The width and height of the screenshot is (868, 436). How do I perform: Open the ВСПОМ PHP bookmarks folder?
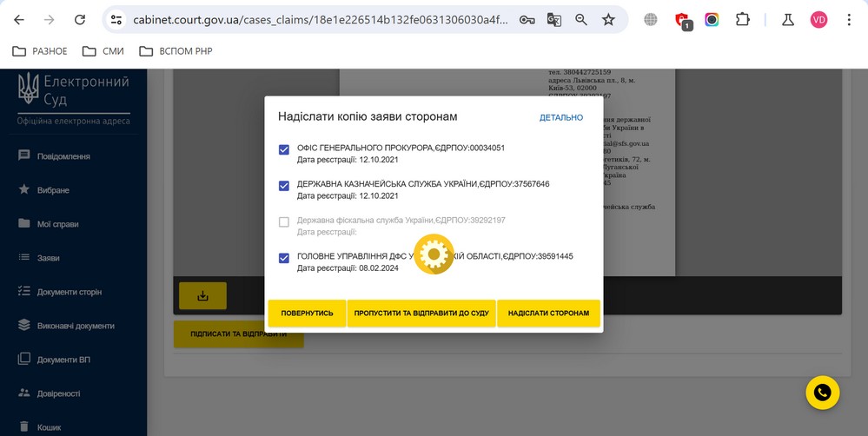(176, 51)
